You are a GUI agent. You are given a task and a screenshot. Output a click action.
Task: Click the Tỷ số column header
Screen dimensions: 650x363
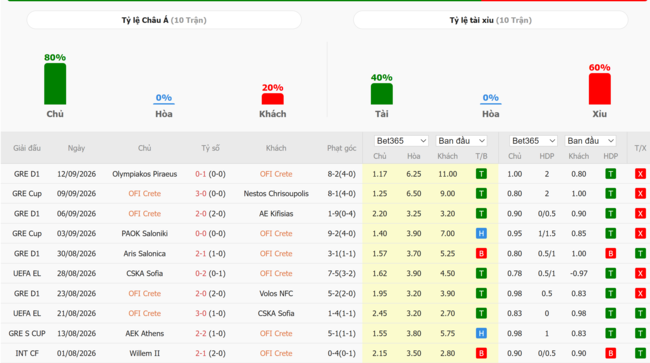click(x=211, y=148)
